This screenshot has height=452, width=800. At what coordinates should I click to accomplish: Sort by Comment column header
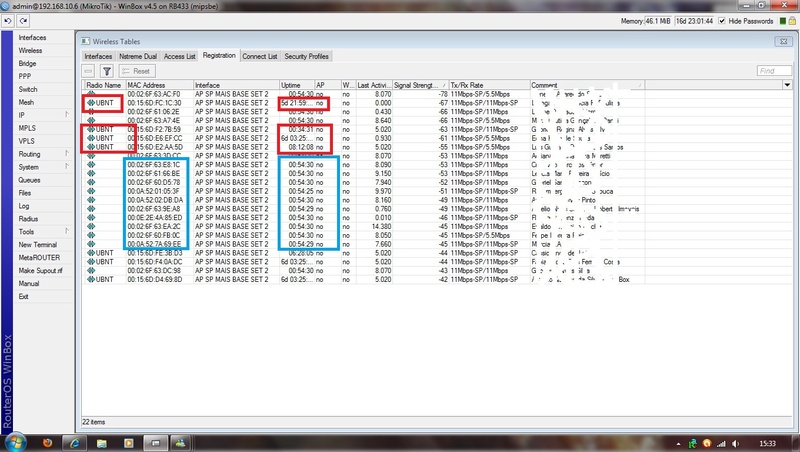pos(587,85)
